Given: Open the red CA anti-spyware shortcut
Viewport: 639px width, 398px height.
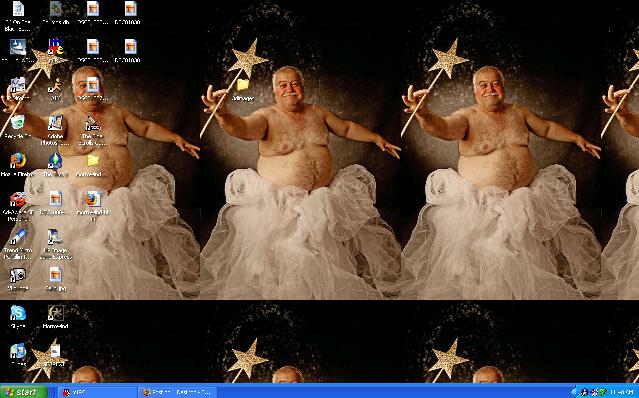Looking at the screenshot, I should [18, 199].
